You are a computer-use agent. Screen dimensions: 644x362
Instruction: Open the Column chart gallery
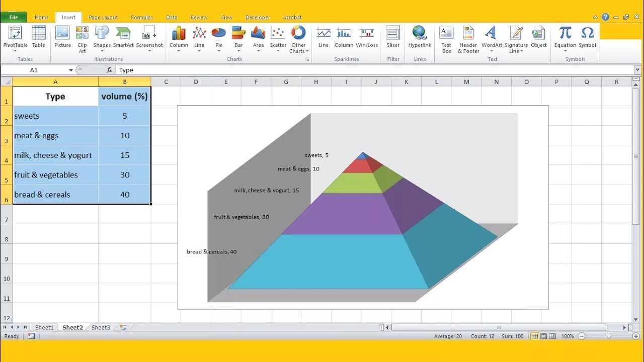point(179,39)
